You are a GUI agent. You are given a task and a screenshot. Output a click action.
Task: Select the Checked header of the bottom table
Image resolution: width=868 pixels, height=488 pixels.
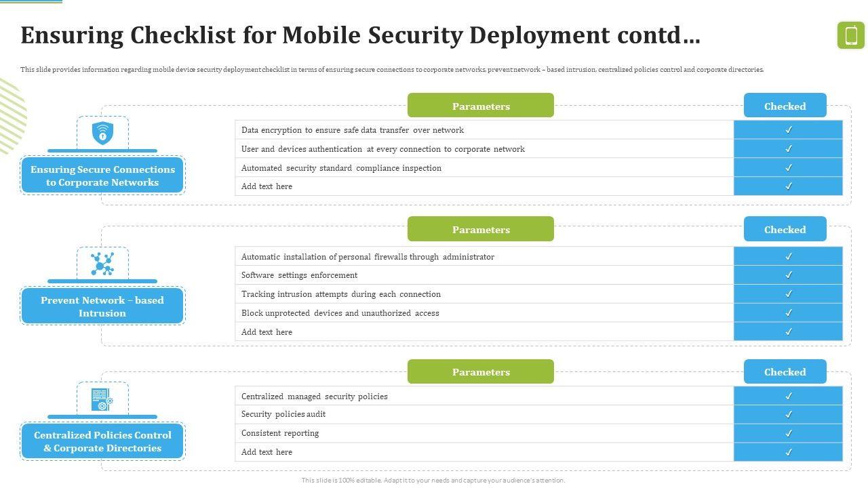click(785, 372)
